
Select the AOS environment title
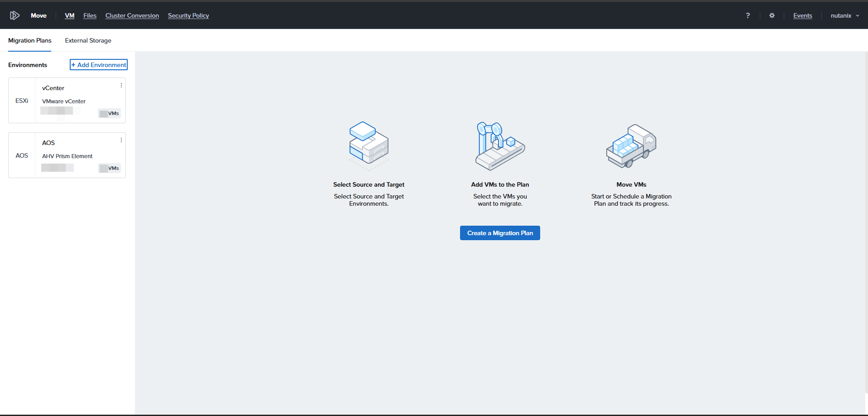pyautogui.click(x=48, y=143)
